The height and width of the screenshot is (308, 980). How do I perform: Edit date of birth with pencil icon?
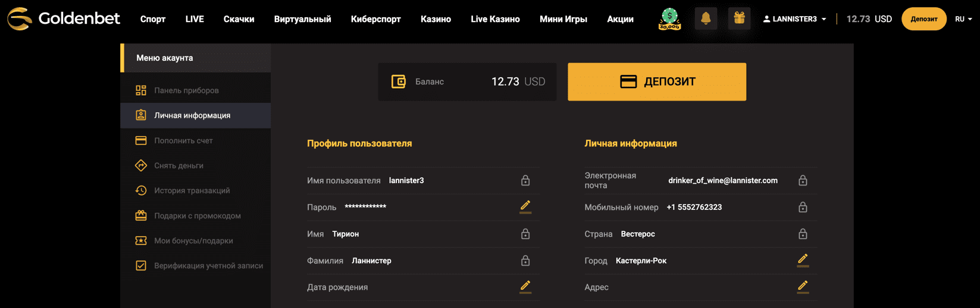pos(525,287)
